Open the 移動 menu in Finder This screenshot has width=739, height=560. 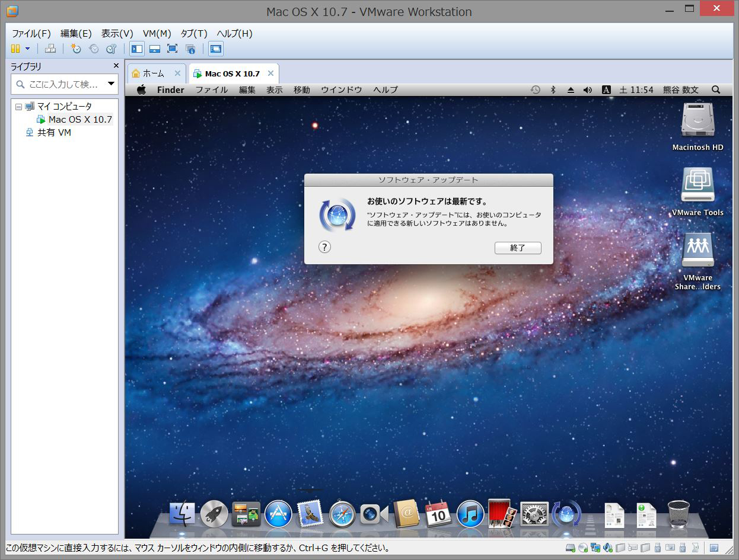[301, 90]
